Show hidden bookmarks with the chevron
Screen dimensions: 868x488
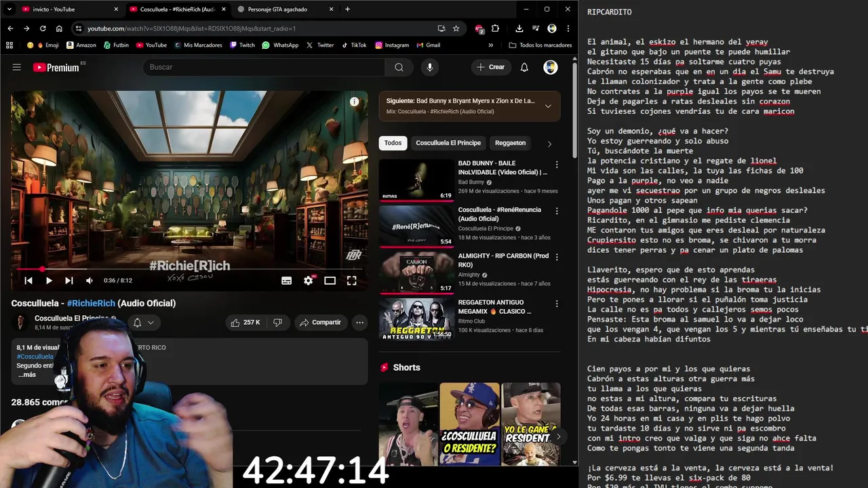(491, 45)
